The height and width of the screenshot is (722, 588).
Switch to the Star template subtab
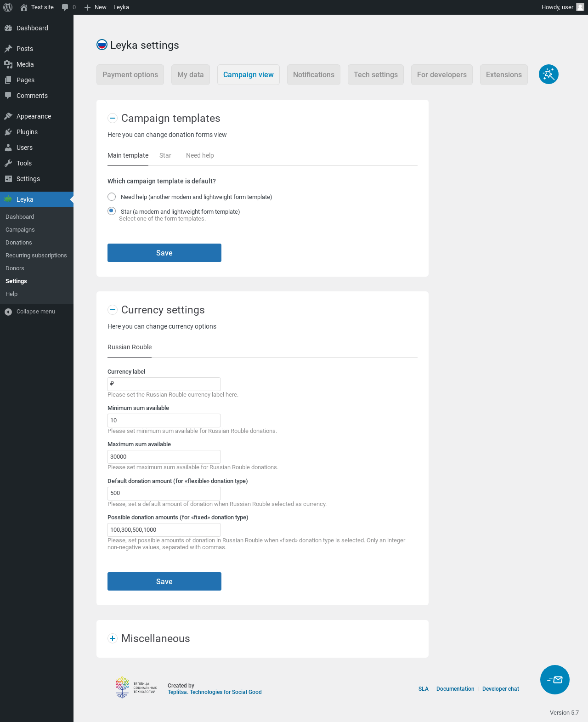pyautogui.click(x=165, y=155)
